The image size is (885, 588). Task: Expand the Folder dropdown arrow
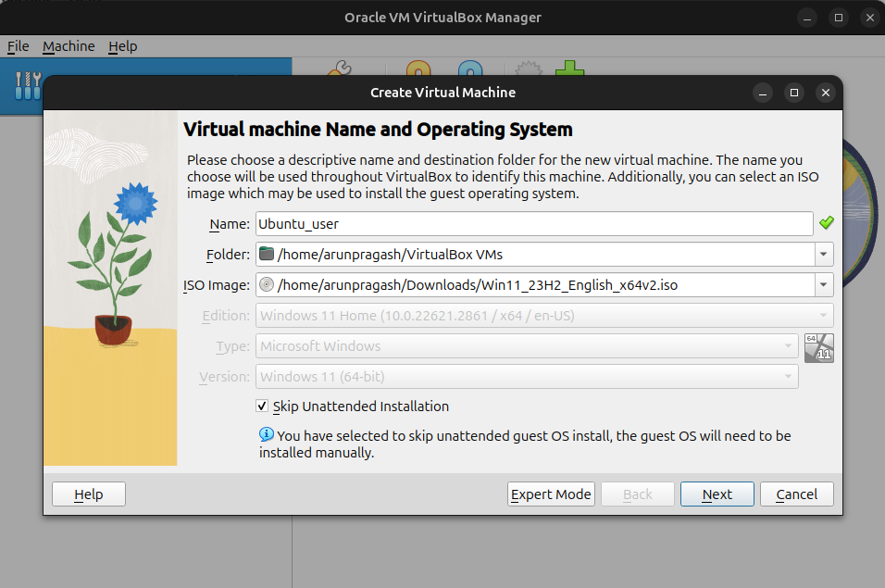pyautogui.click(x=824, y=255)
